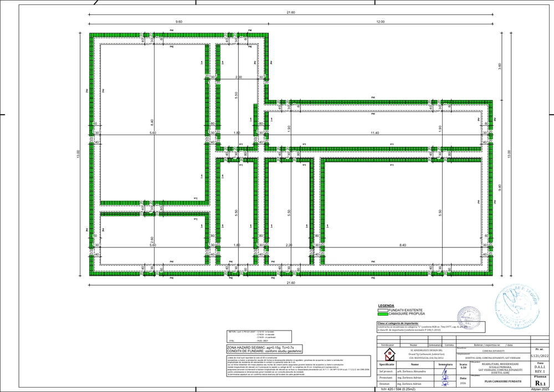Click the 'REV. 1' revision text

point(540,371)
